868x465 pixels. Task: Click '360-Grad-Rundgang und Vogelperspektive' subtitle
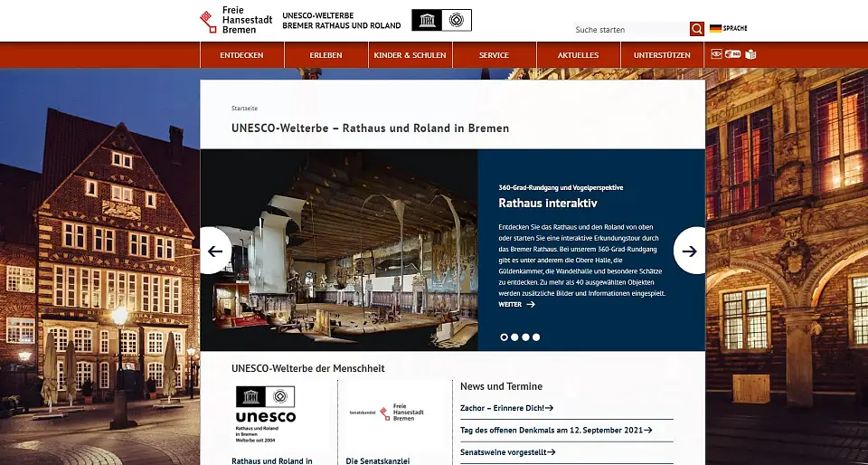[561, 187]
